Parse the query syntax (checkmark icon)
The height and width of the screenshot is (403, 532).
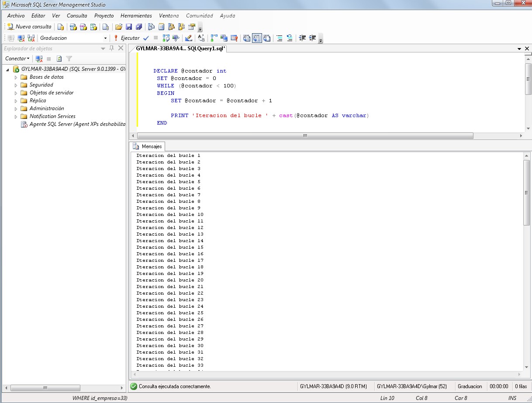(146, 38)
